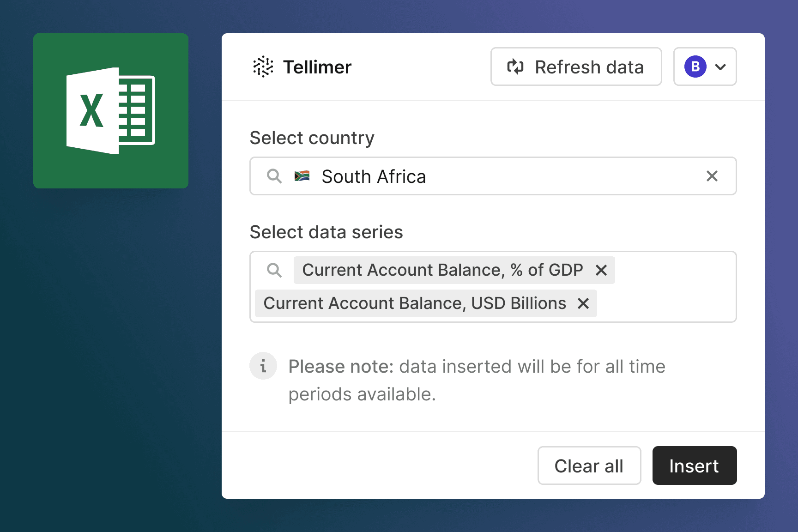Viewport: 798px width, 532px height.
Task: Click the Clear all button
Action: 589,465
